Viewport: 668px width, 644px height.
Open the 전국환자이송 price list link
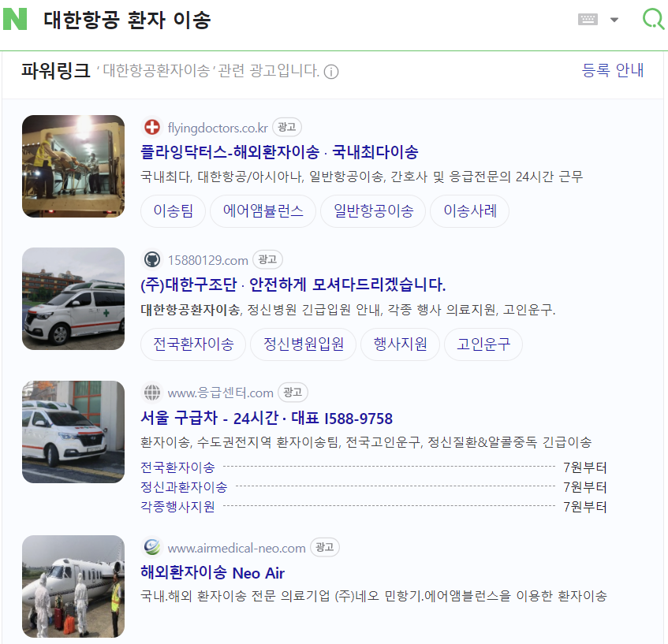177,467
